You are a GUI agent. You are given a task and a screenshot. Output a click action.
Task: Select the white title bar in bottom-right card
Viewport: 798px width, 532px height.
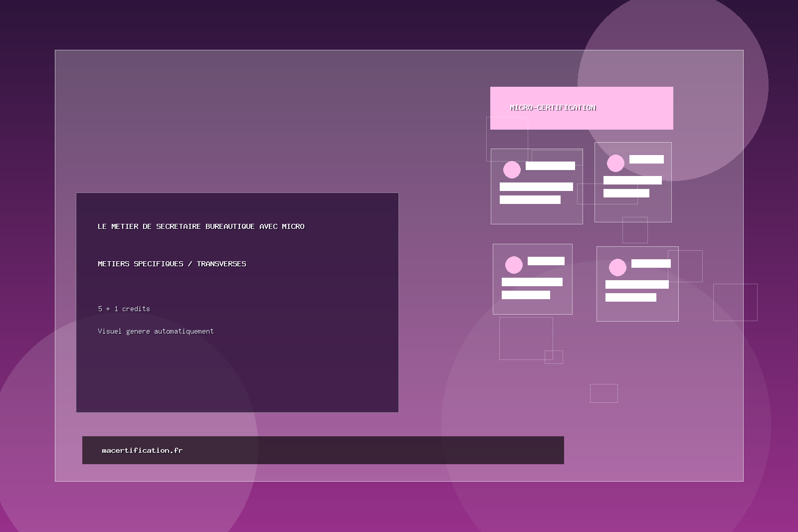[x=651, y=263]
